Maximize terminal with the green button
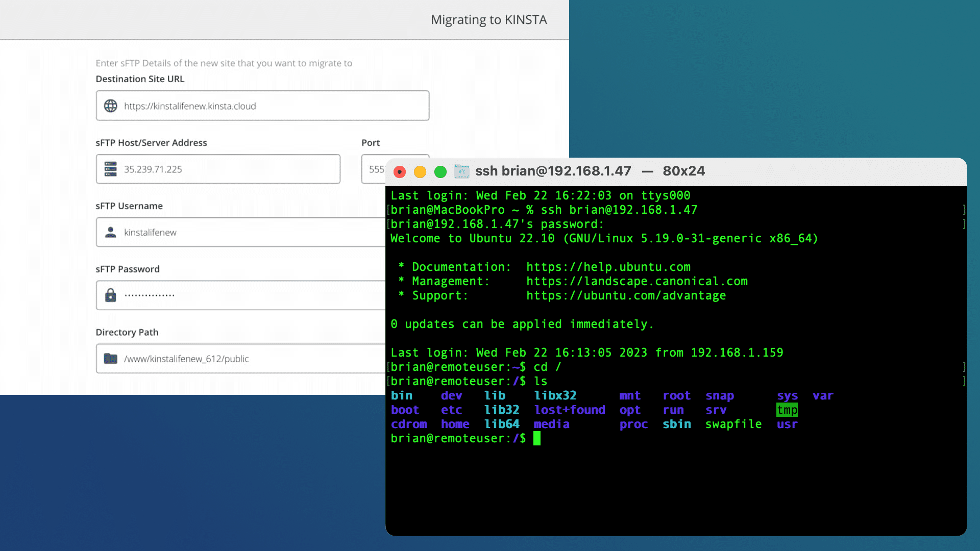 pos(440,172)
